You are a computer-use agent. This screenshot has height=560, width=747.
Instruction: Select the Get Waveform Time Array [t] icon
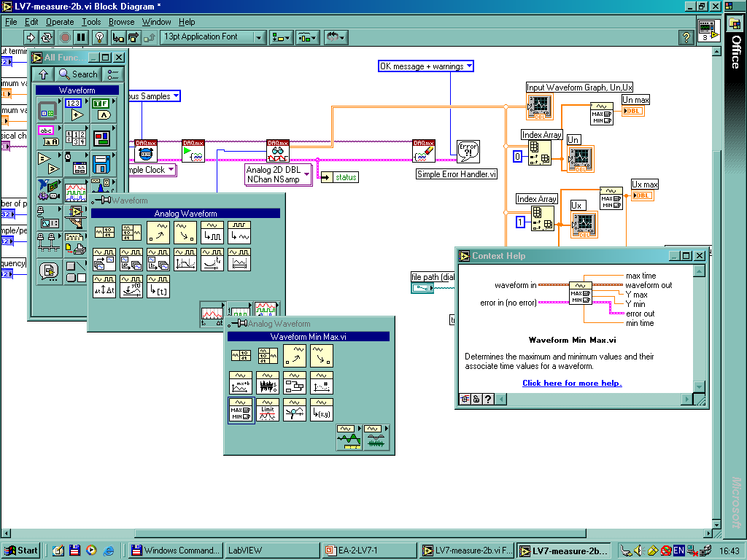(158, 287)
